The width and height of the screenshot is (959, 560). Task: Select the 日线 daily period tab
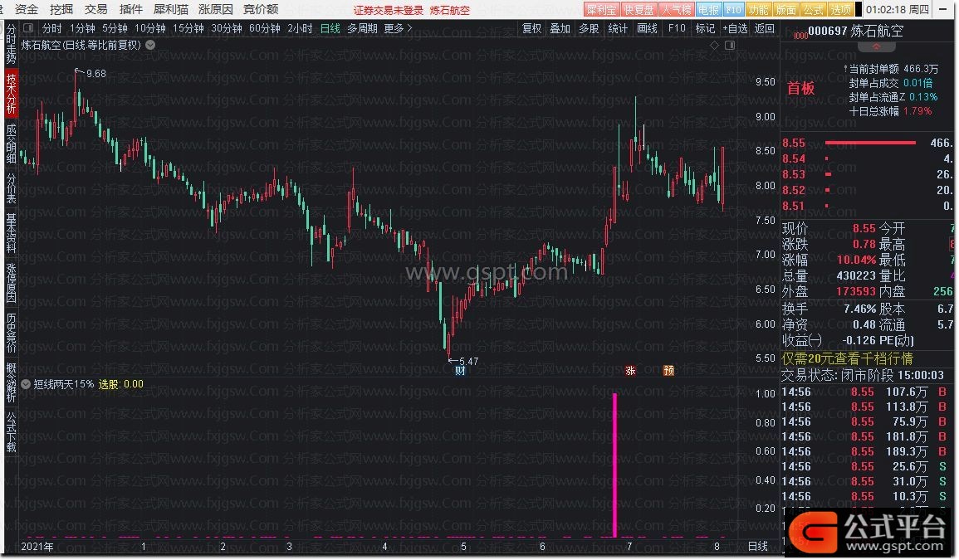click(330, 28)
